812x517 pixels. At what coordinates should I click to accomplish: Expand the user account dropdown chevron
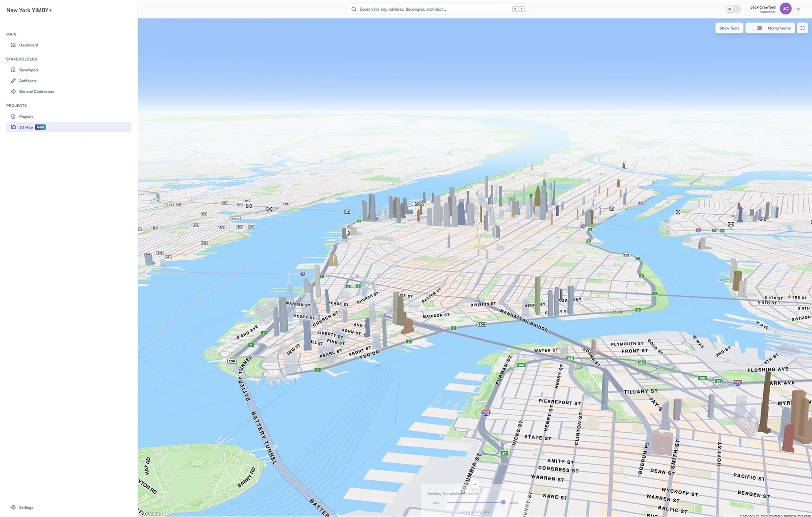tap(798, 9)
